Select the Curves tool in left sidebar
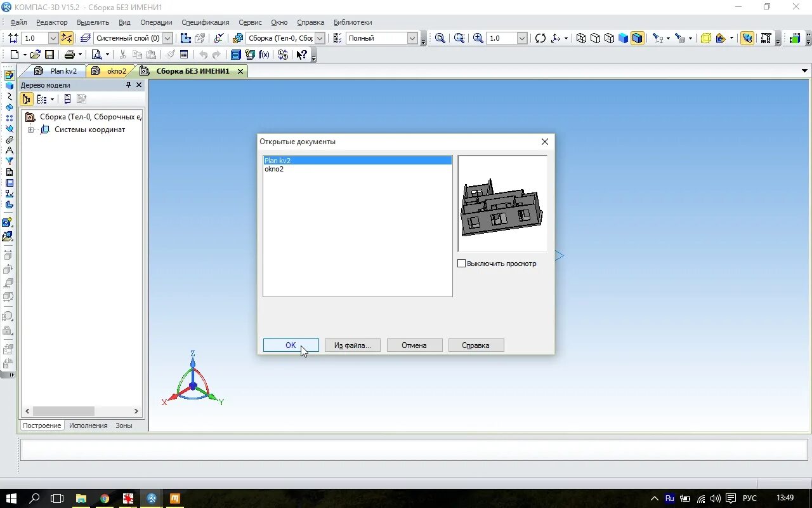The height and width of the screenshot is (508, 812). (9, 97)
